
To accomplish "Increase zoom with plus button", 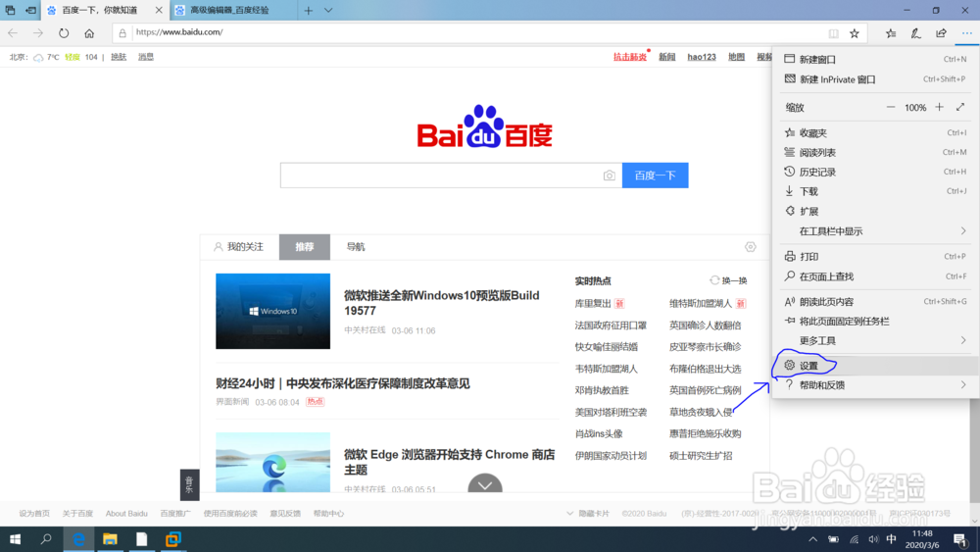I will (x=940, y=108).
